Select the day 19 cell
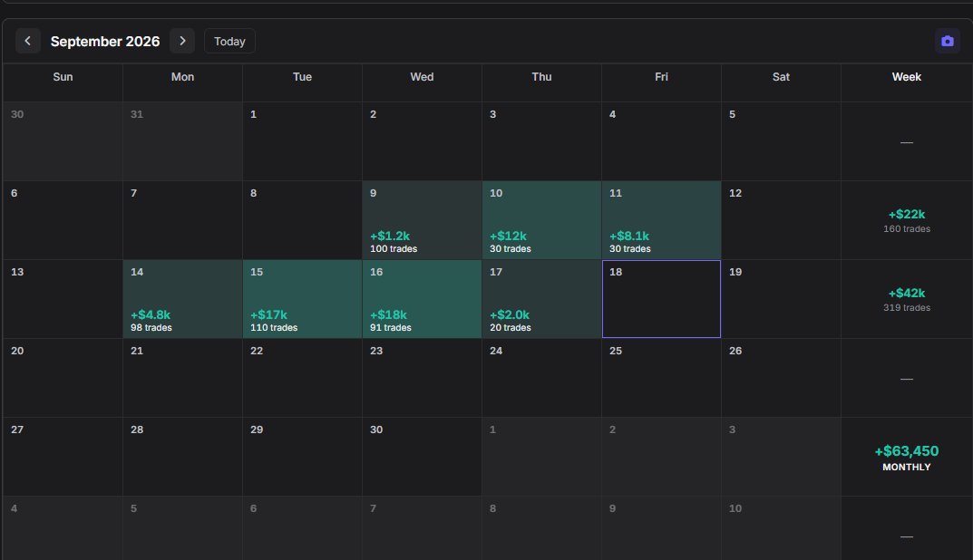 click(782, 299)
